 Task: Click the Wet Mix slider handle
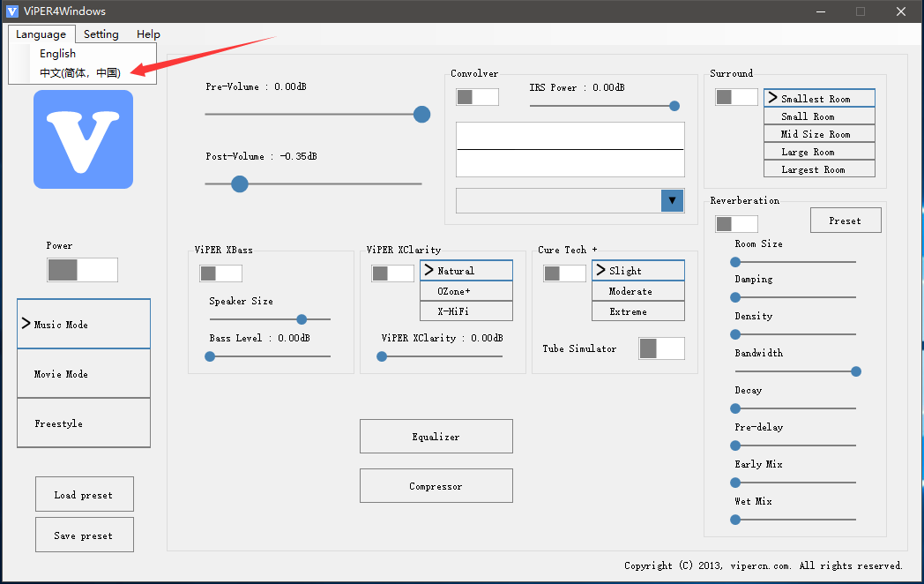(x=735, y=520)
